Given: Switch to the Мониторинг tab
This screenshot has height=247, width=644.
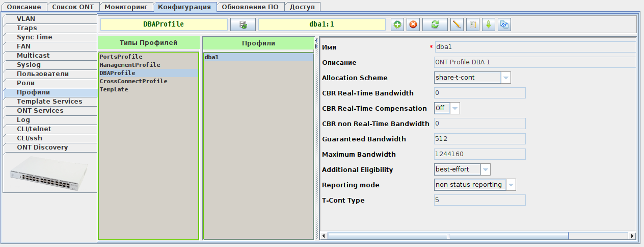Looking at the screenshot, I should coord(126,7).
